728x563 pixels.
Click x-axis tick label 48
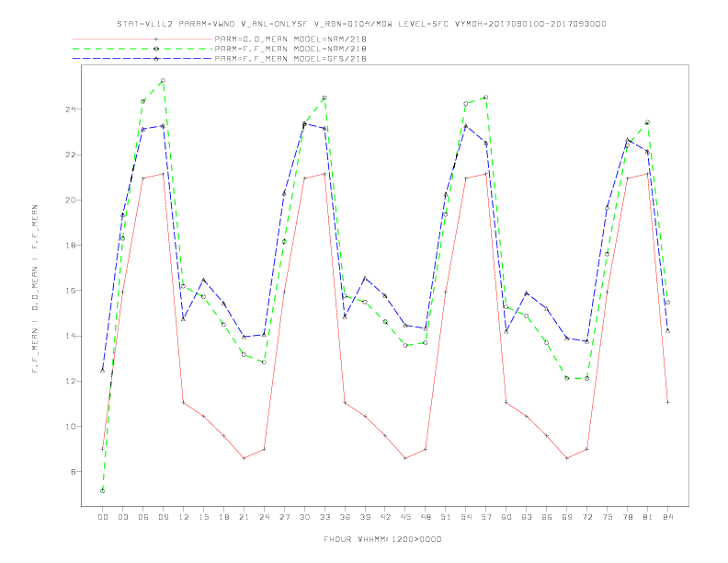point(426,517)
